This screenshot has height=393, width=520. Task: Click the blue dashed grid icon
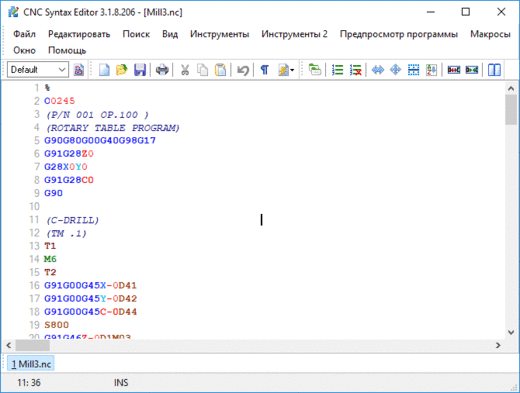point(413,70)
